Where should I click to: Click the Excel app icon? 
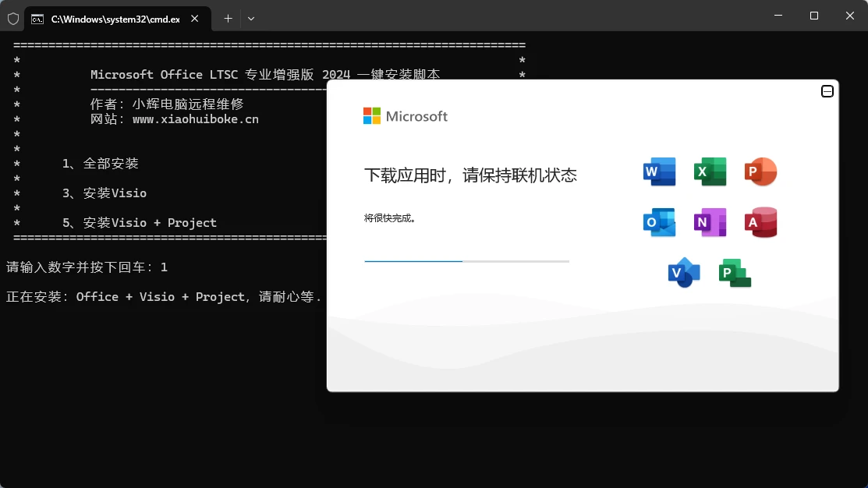point(710,172)
